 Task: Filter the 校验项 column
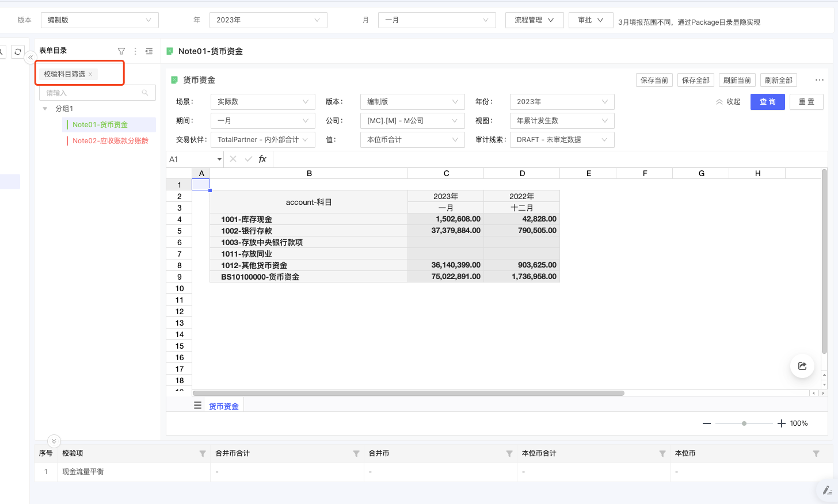tap(203, 453)
